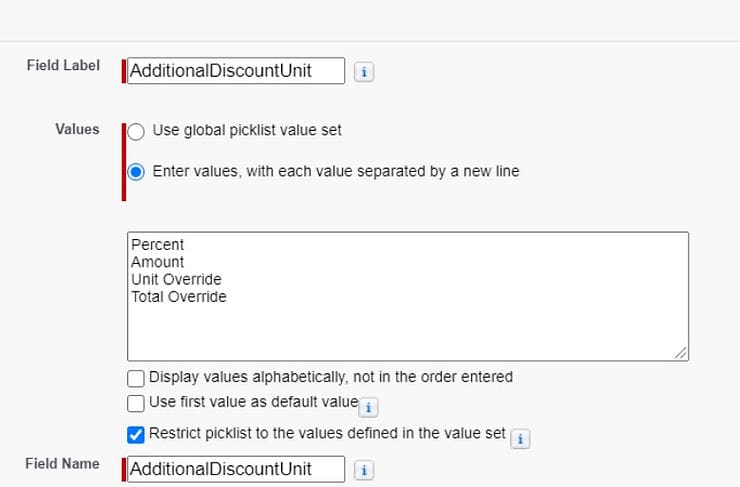Enable 'Display values alphabetically' checkbox
This screenshot has width=740, height=487.
137,377
